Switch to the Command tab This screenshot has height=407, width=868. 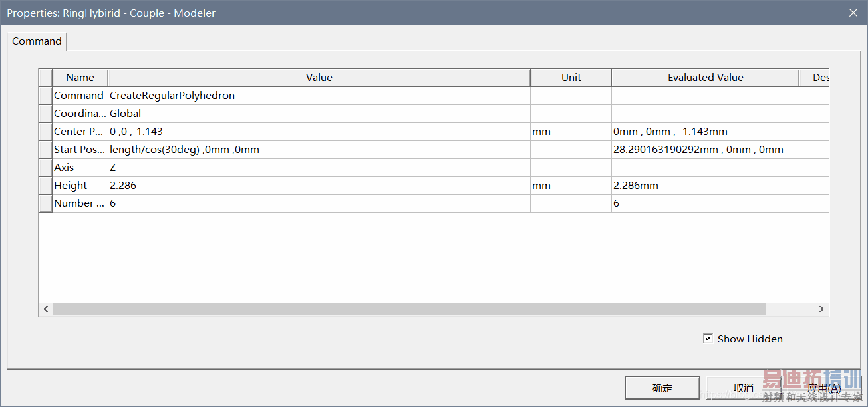click(37, 41)
